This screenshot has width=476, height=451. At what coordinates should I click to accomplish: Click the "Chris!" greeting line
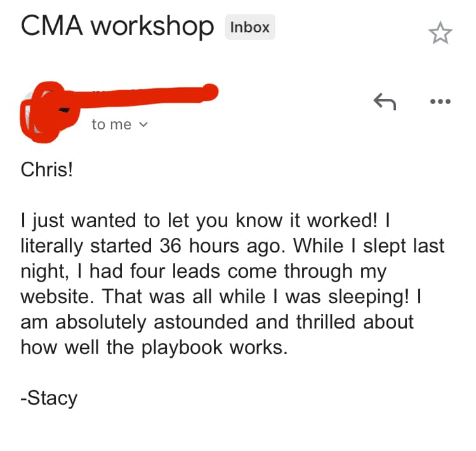tap(47, 171)
